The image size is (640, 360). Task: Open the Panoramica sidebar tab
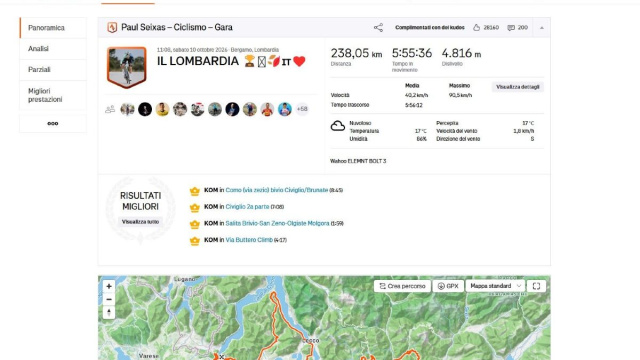point(53,28)
